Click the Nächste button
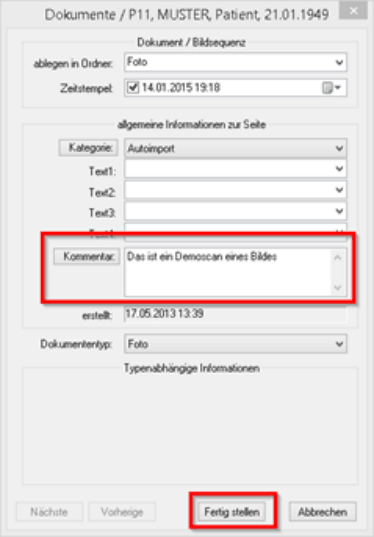 [49, 512]
